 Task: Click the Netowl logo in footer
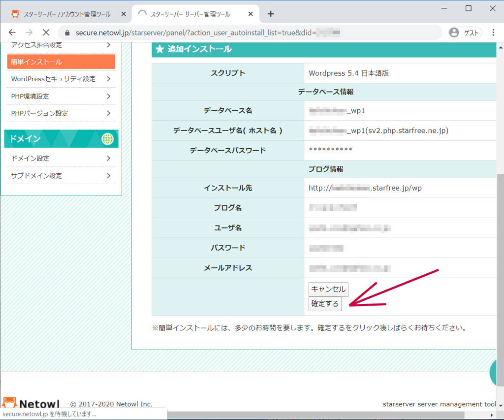31,403
